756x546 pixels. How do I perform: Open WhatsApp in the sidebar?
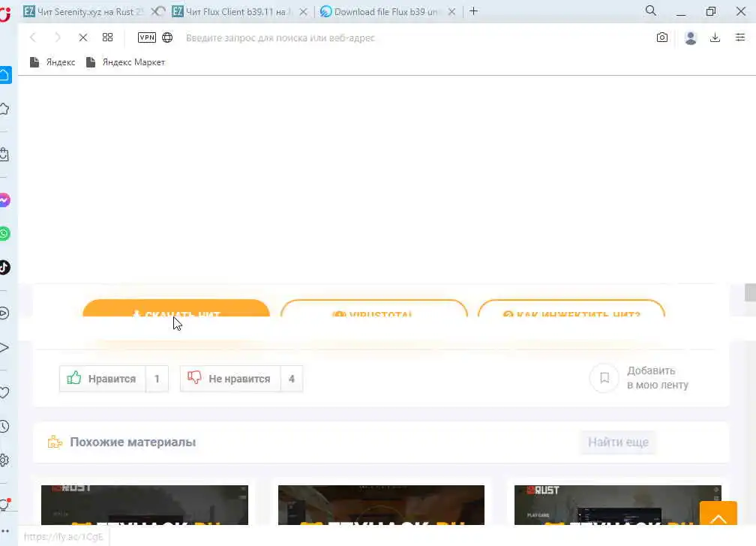click(4, 234)
